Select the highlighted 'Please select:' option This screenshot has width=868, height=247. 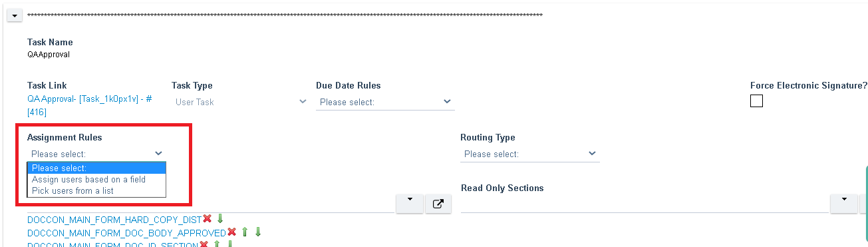96,168
